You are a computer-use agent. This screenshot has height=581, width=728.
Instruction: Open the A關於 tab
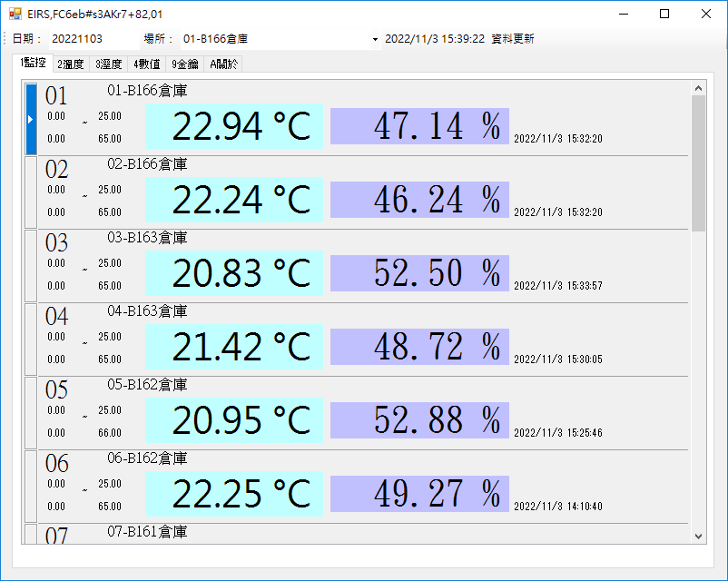pyautogui.click(x=223, y=64)
